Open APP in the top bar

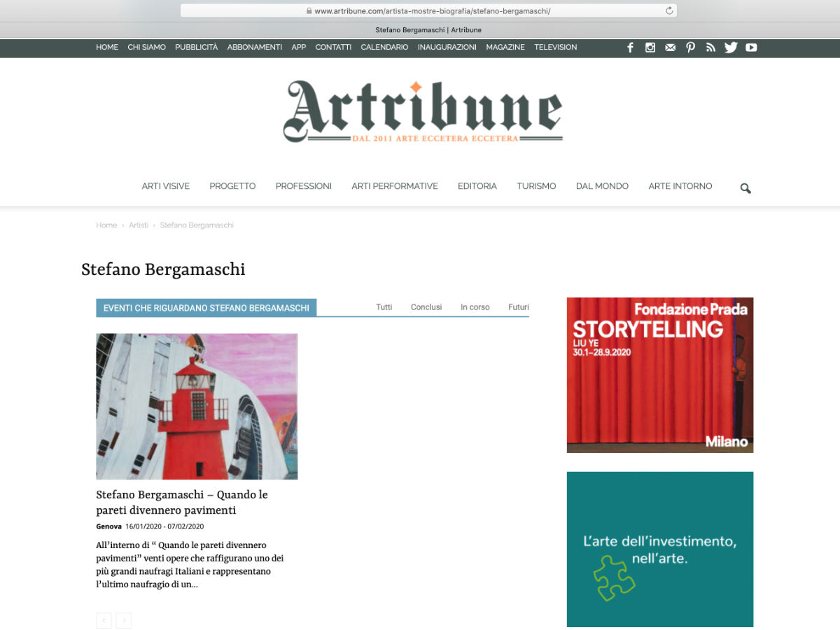click(x=299, y=47)
